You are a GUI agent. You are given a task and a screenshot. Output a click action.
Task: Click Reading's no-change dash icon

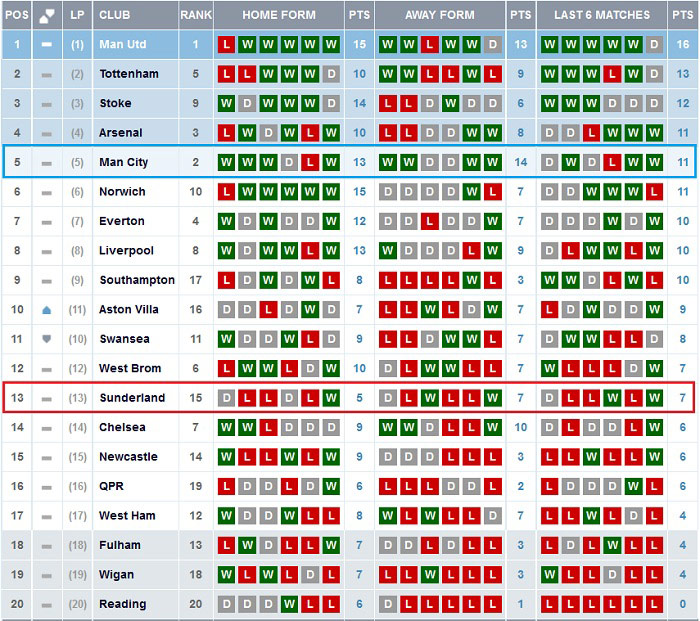click(x=46, y=605)
